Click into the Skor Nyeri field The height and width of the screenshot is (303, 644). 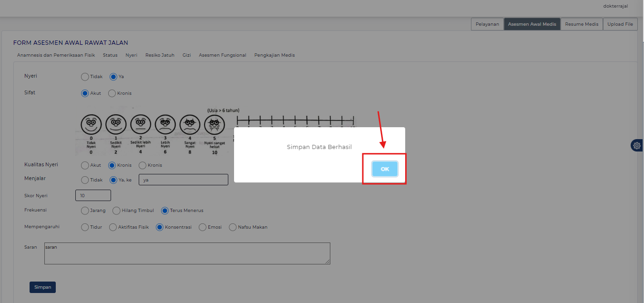[x=93, y=195]
